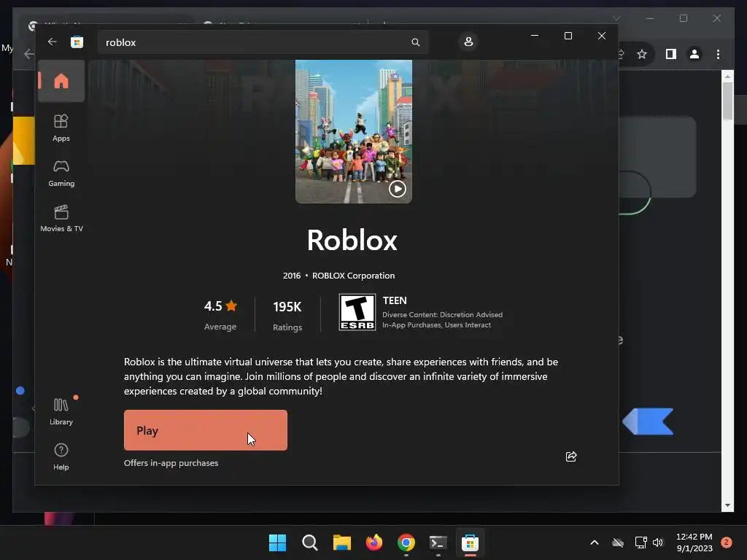Screen dimensions: 747x560
Task: Click the Play button for Roblox
Action: pos(205,430)
